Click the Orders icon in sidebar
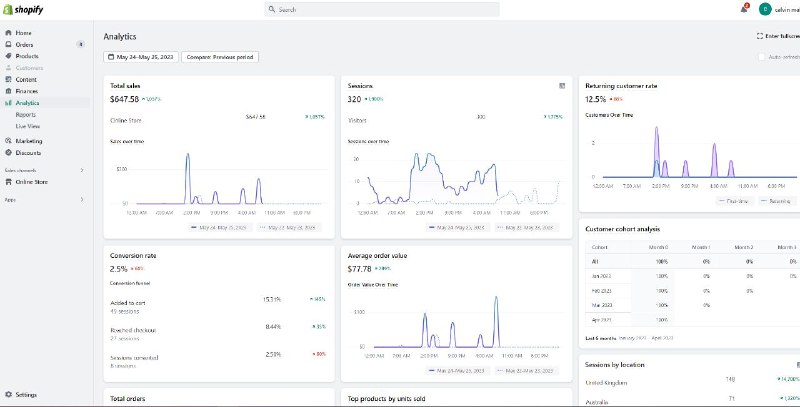 [8, 44]
